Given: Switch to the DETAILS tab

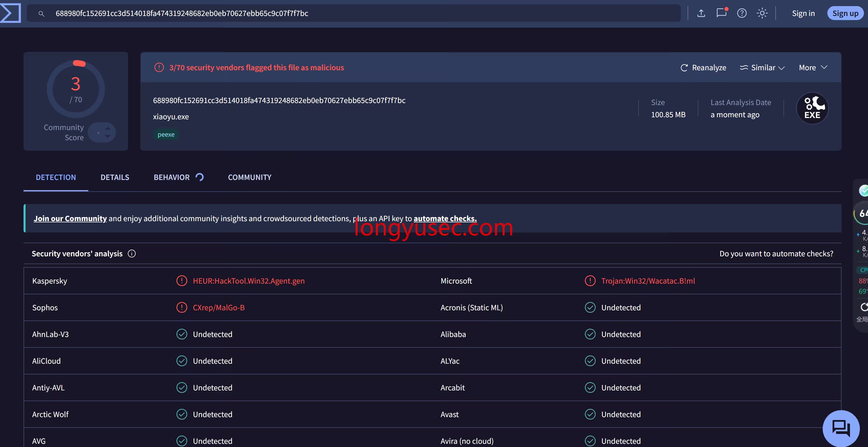Looking at the screenshot, I should (115, 177).
